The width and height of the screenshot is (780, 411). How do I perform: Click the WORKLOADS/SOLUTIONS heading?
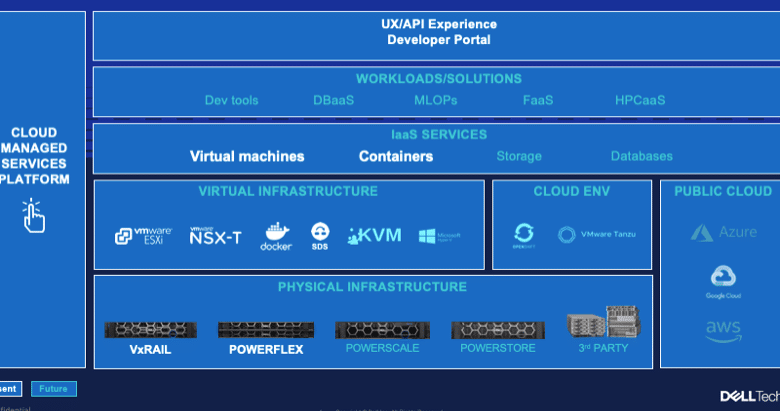point(439,79)
